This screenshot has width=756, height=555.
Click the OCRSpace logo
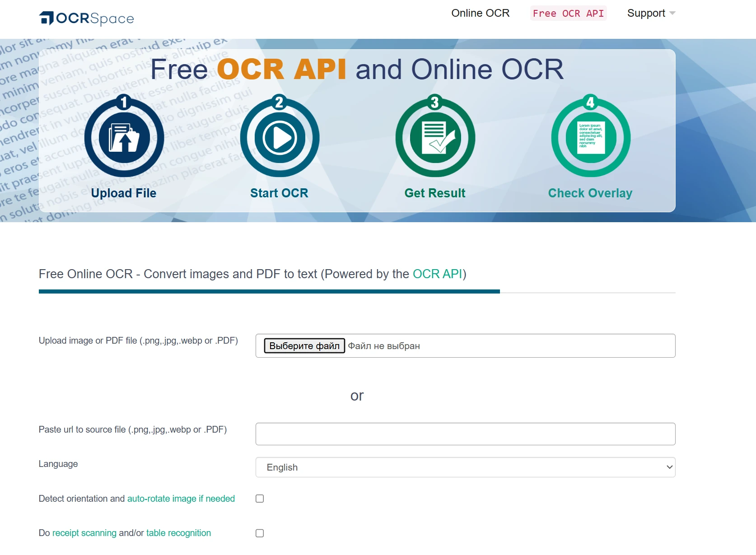87,18
